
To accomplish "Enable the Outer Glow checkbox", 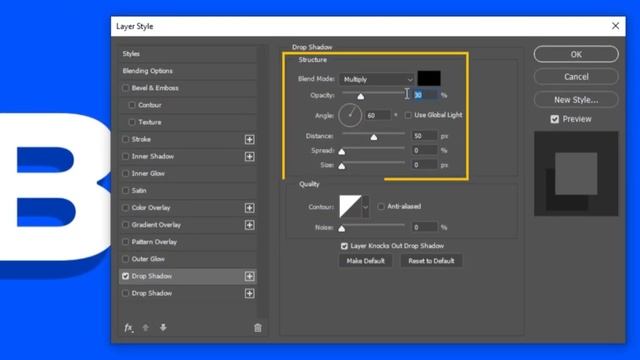I will coord(125,259).
